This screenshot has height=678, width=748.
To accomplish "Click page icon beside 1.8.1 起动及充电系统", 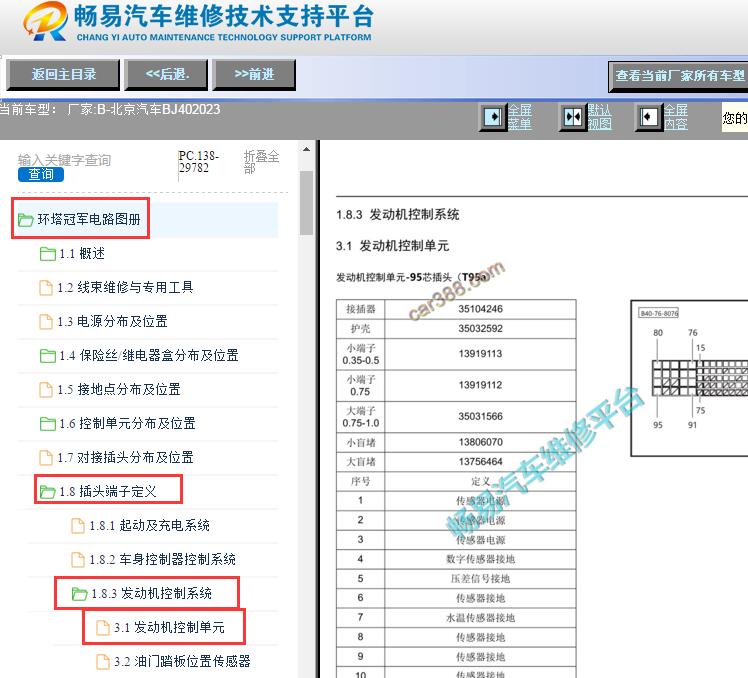I will pyautogui.click(x=78, y=526).
